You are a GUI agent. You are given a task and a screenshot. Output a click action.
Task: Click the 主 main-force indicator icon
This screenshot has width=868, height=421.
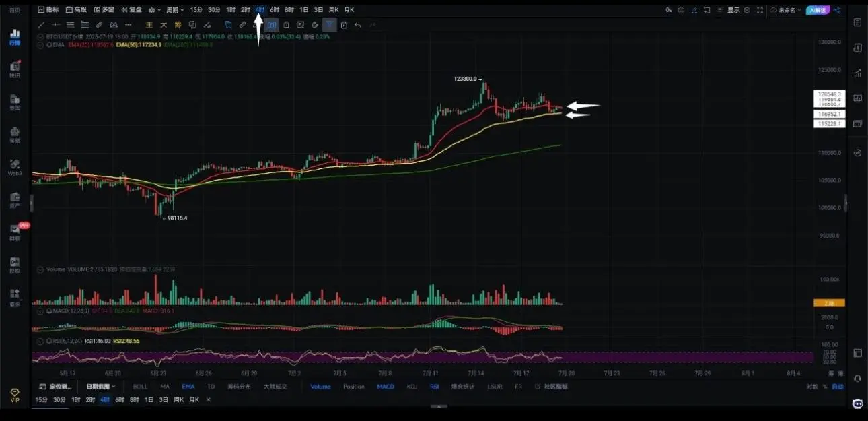[x=149, y=25]
